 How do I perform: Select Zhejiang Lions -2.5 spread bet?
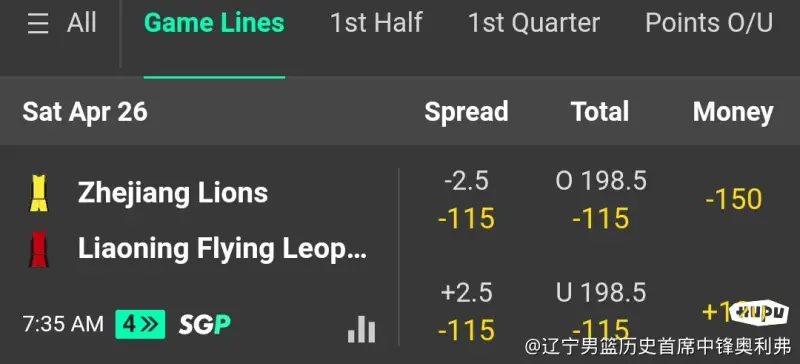click(466, 200)
